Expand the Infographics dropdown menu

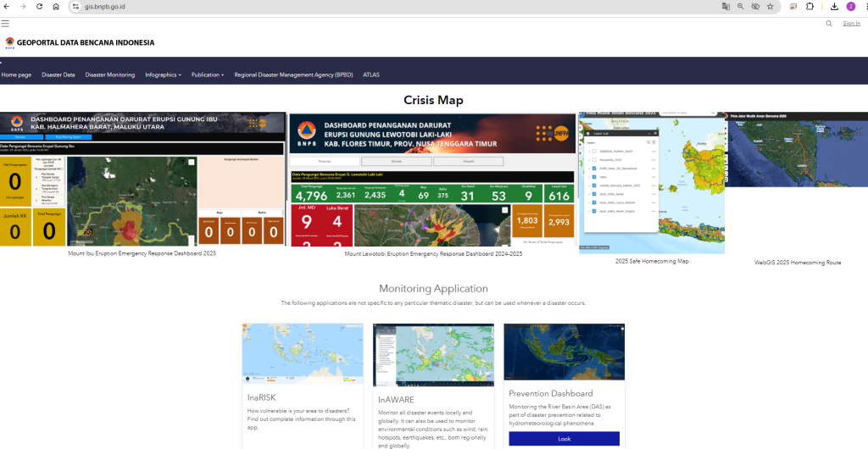[163, 75]
